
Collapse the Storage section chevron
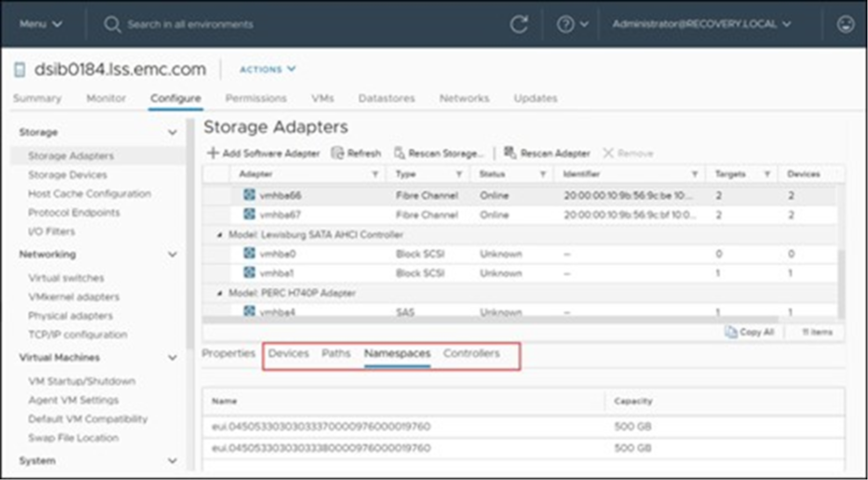pos(172,132)
